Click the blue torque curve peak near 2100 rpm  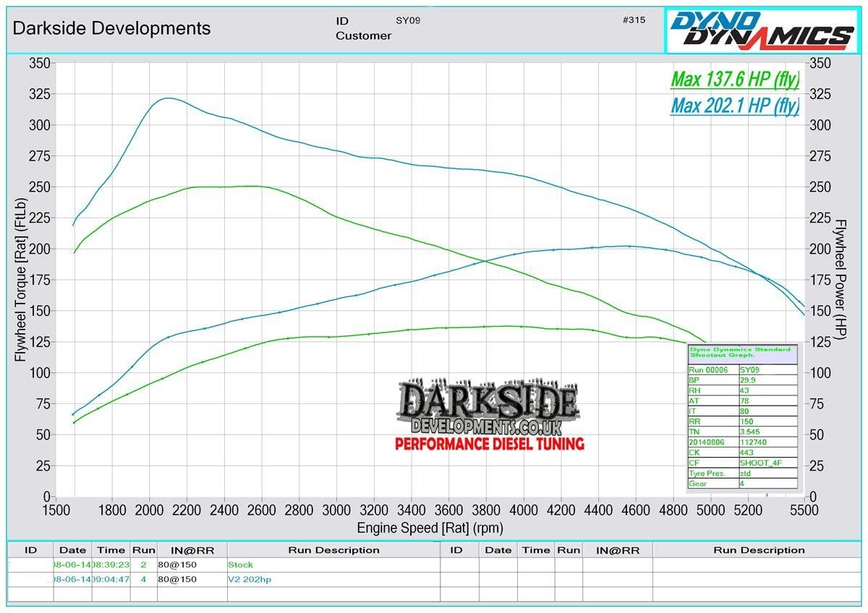(x=167, y=98)
